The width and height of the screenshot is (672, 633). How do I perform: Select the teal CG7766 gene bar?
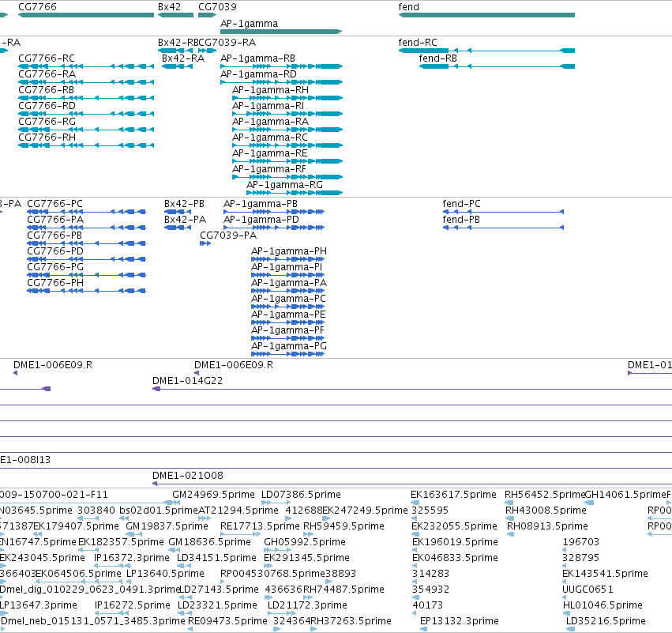coord(86,16)
